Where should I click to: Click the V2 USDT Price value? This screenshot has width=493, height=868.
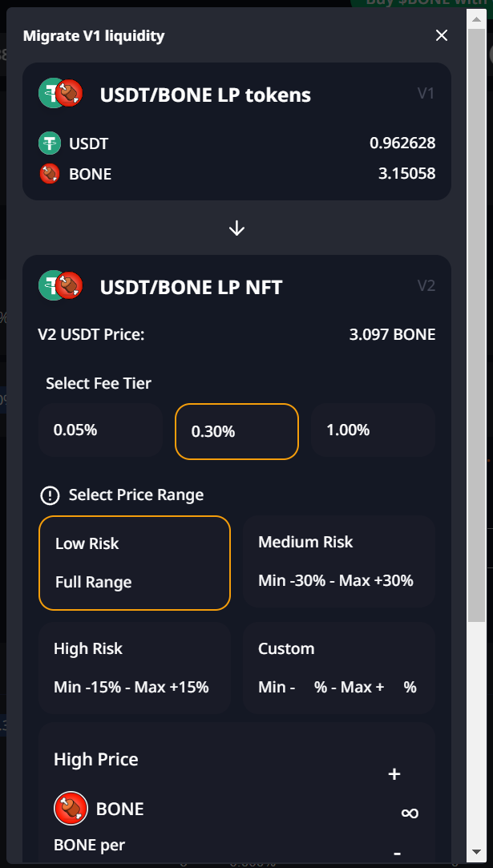392,334
